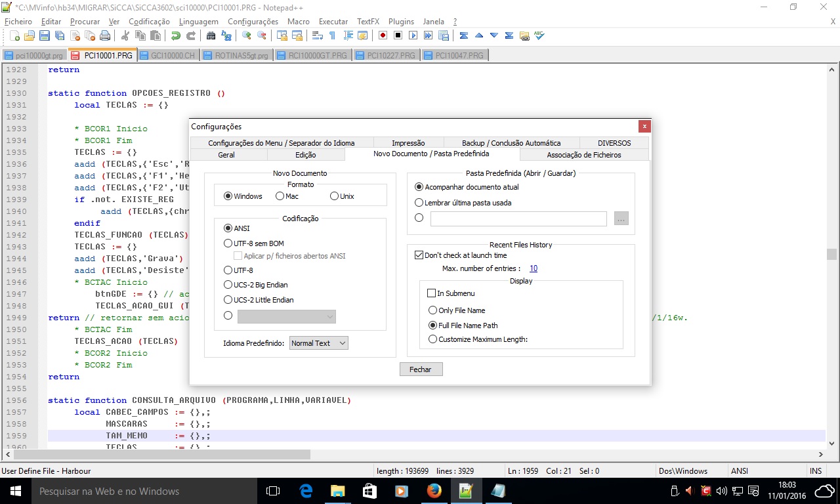Click the Save file toolbar icon
840x504 pixels.
[45, 35]
